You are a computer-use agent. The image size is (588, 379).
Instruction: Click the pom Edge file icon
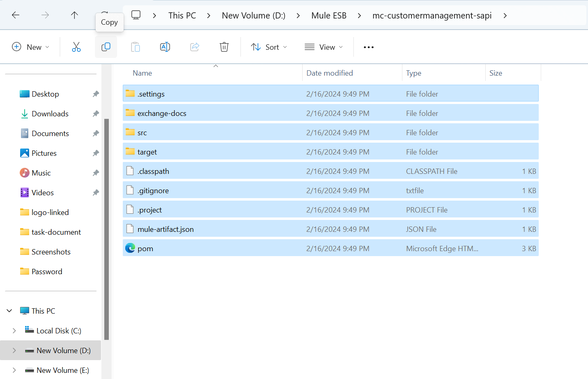tap(130, 248)
